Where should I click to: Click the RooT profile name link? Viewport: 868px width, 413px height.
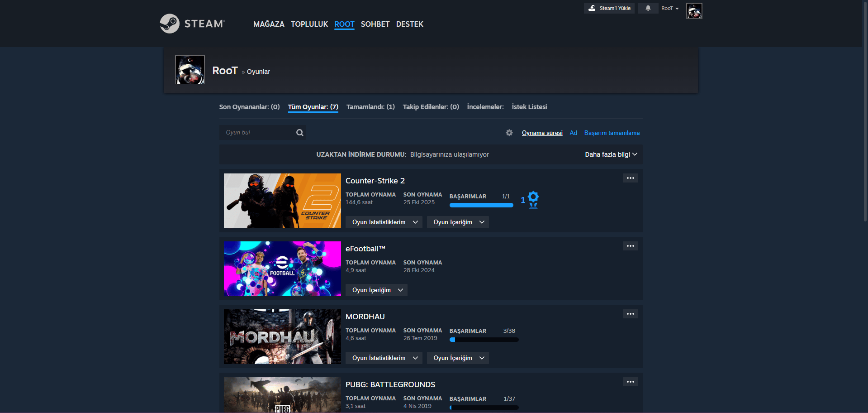coord(225,71)
